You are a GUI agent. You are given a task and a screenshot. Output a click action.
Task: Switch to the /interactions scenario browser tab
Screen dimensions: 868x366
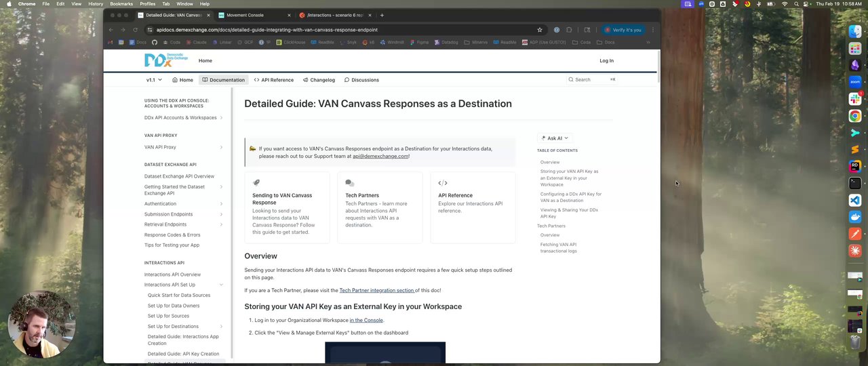coord(334,15)
